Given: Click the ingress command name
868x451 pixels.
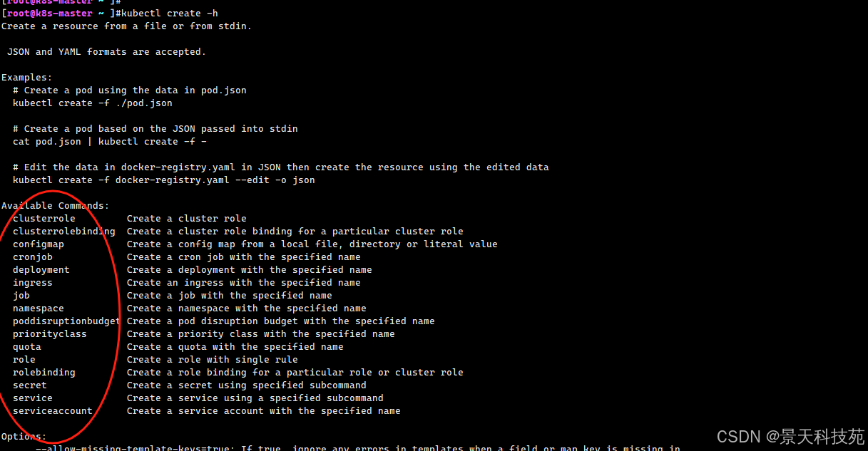Looking at the screenshot, I should tap(32, 283).
